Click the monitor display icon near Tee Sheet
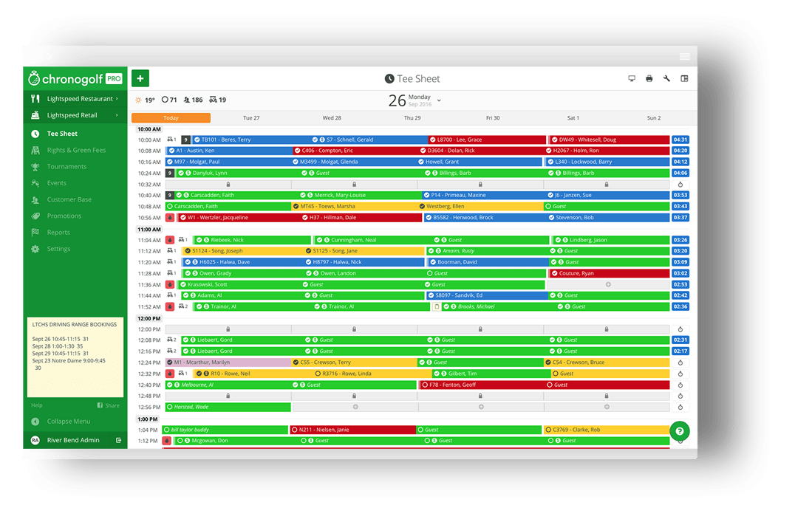812x505 pixels. 632,78
